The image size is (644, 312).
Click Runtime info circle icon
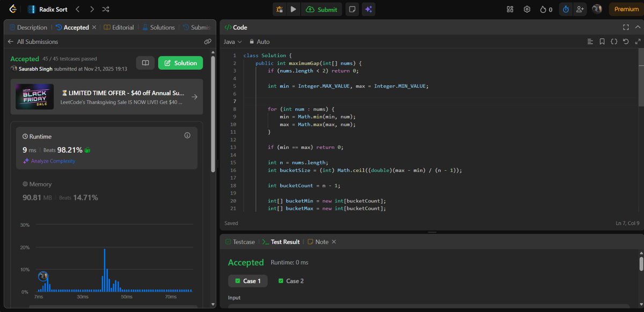pyautogui.click(x=187, y=136)
